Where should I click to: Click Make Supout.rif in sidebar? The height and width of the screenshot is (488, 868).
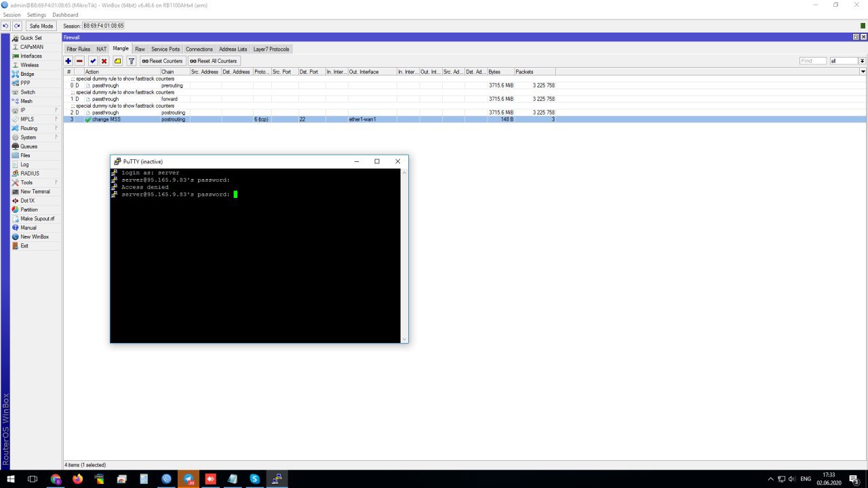tap(37, 219)
